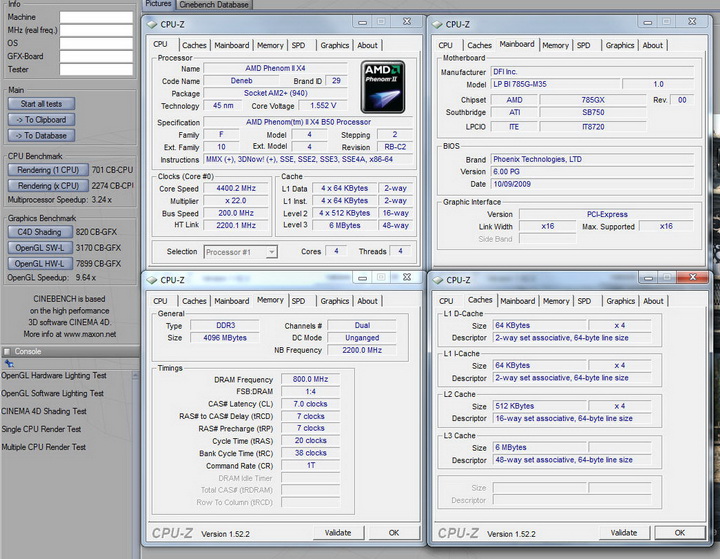Toggle the Console panel square icon
This screenshot has height=559, width=720.
coord(7,351)
